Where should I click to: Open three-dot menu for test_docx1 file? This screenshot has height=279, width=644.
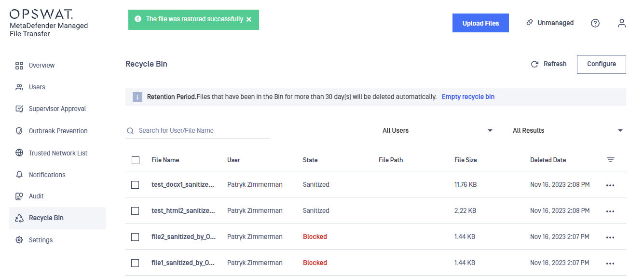[x=610, y=185]
